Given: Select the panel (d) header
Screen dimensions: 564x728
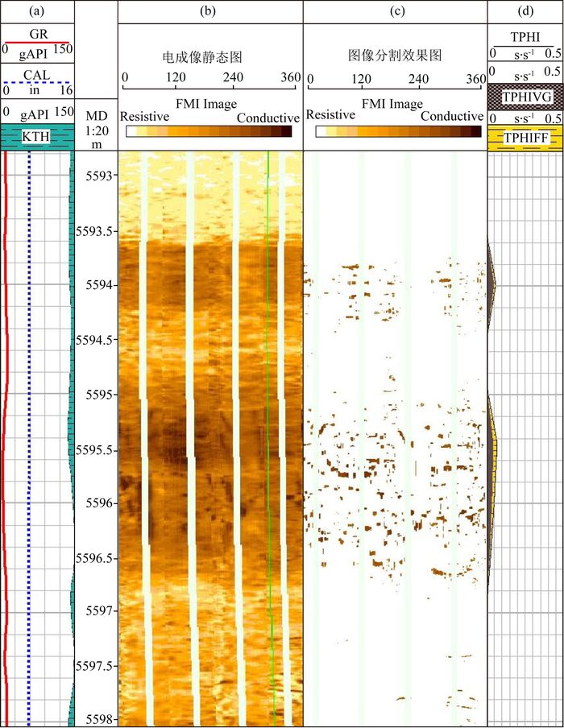Looking at the screenshot, I should [525, 11].
